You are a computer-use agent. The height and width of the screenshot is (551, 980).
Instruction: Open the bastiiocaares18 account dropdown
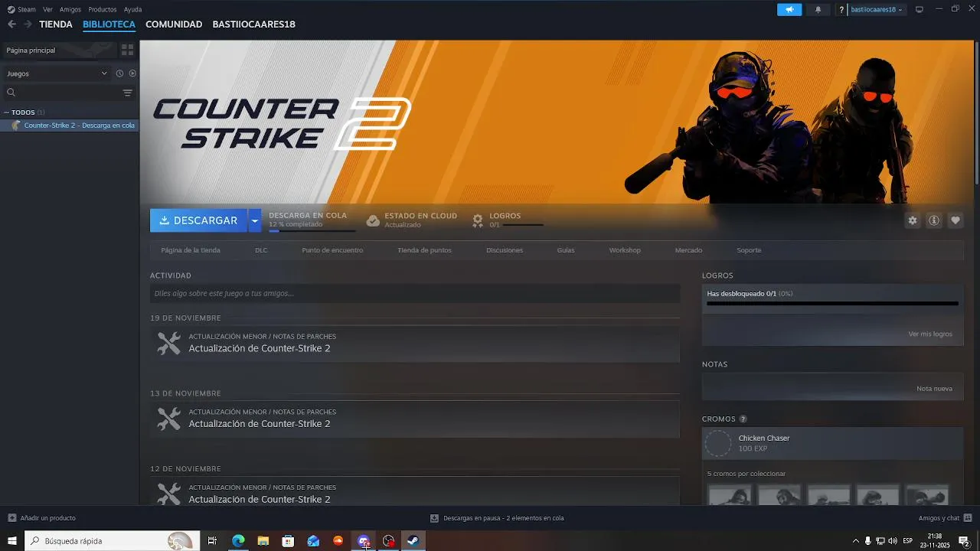point(877,9)
